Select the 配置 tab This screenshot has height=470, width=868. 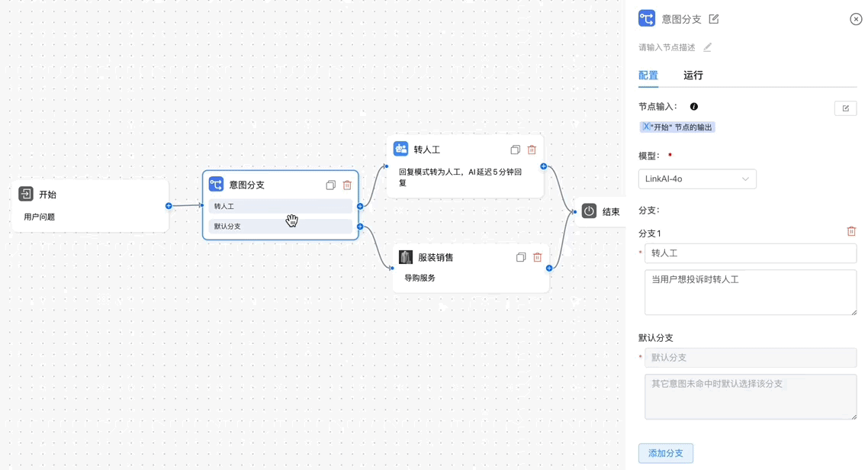coord(648,76)
